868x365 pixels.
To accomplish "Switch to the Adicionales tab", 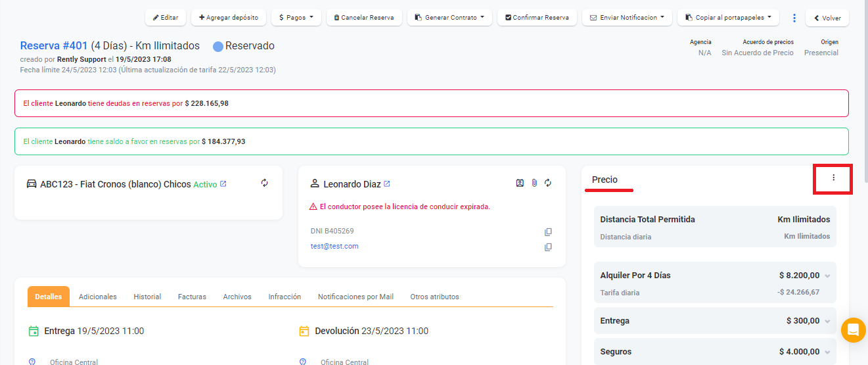I will (98, 297).
